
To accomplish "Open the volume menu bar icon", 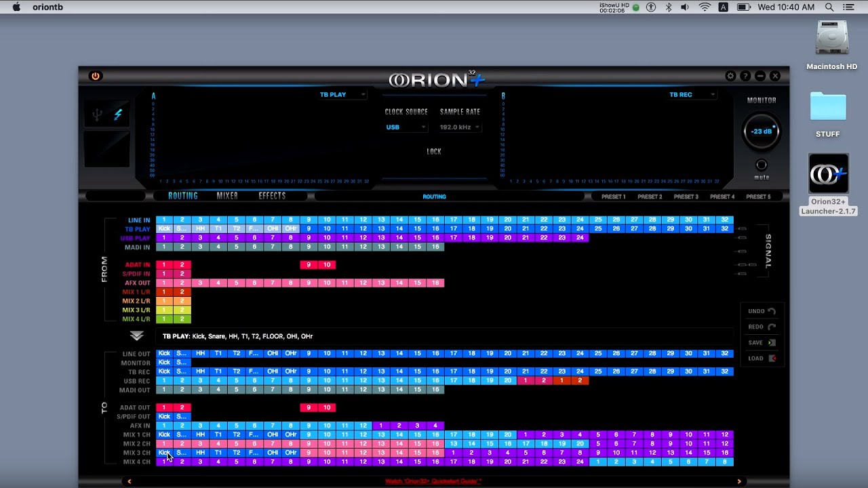I will pyautogui.click(x=685, y=7).
